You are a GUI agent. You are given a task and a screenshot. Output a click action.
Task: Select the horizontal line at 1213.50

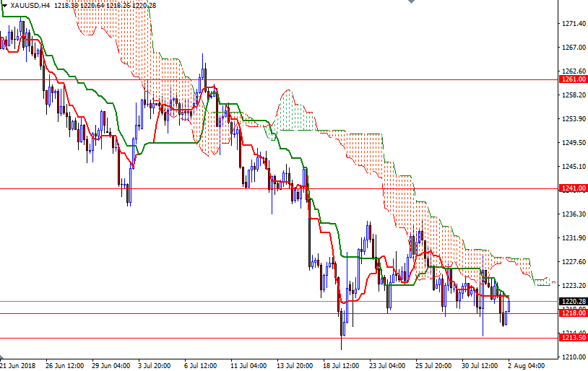pos(217,338)
